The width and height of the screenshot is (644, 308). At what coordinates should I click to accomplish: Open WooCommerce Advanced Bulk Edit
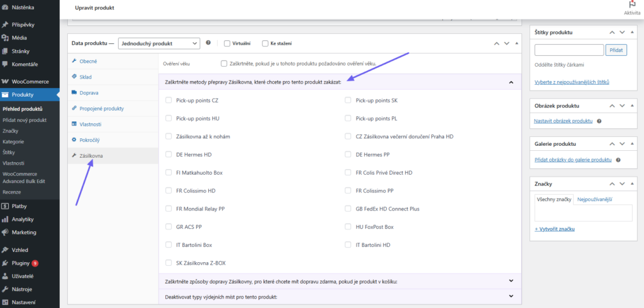point(24,177)
